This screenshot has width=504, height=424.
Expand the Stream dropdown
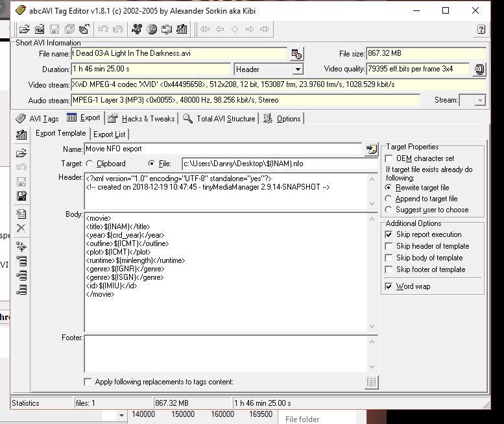[479, 101]
